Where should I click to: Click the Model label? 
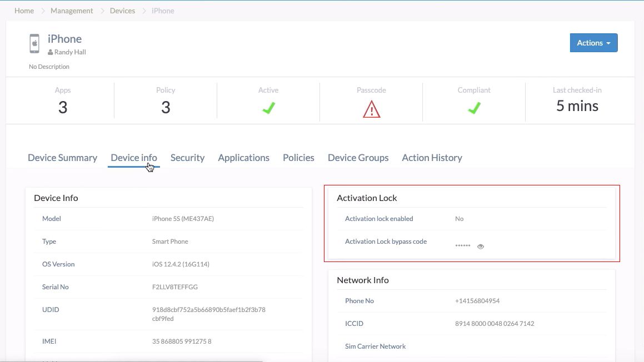(51, 219)
